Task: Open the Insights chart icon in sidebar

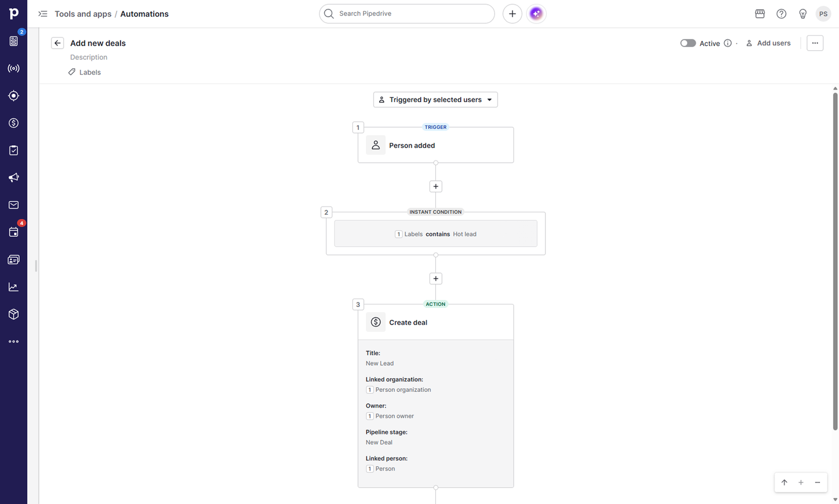Action: [x=14, y=287]
